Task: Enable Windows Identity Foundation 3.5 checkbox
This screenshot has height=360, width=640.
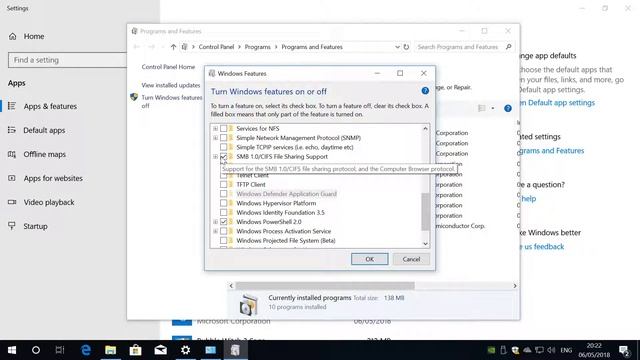Action: [x=223, y=213]
